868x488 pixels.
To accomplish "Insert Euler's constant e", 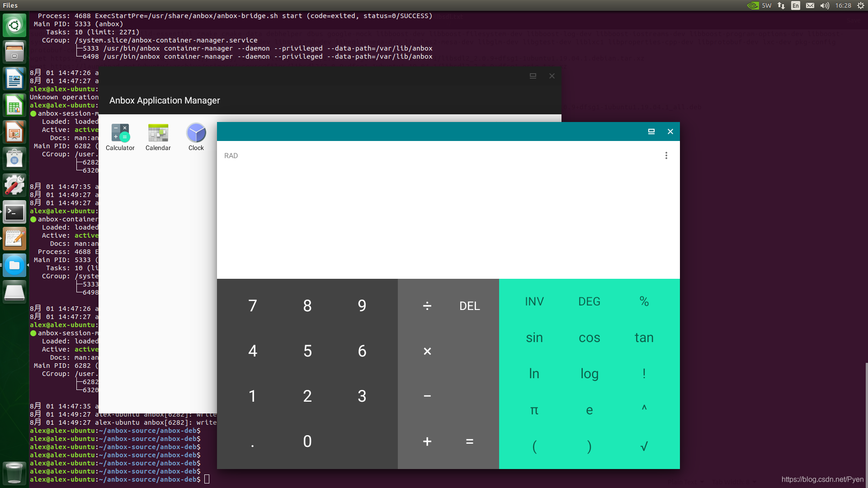I will click(x=590, y=410).
